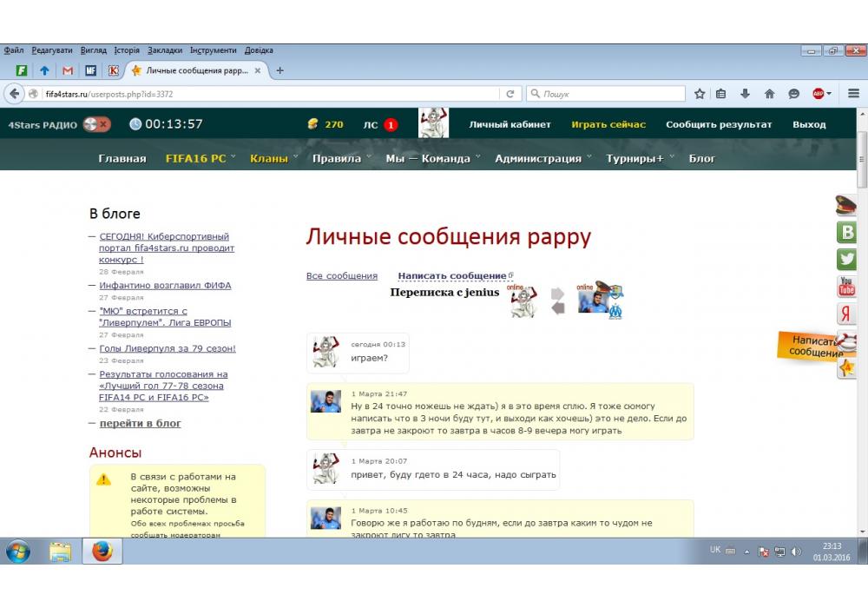Click the VK social sidebar icon
868x608 pixels.
[846, 232]
